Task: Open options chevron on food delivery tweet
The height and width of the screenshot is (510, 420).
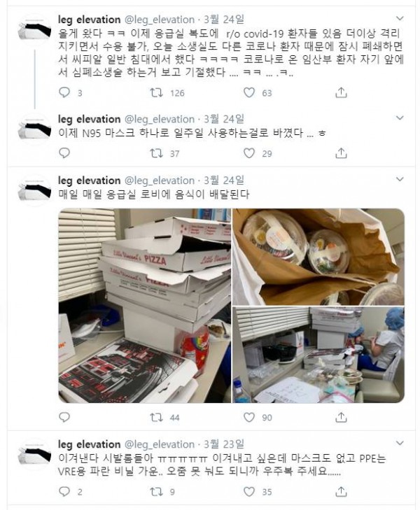Action: (400, 179)
